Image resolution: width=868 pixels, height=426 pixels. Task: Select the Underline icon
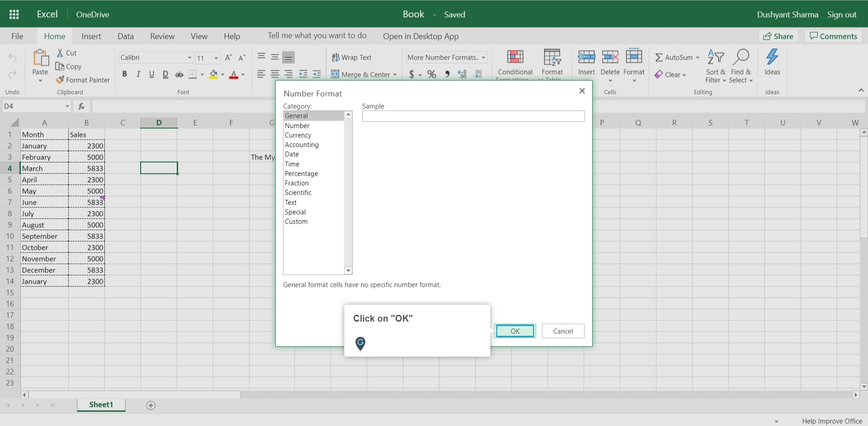click(152, 74)
